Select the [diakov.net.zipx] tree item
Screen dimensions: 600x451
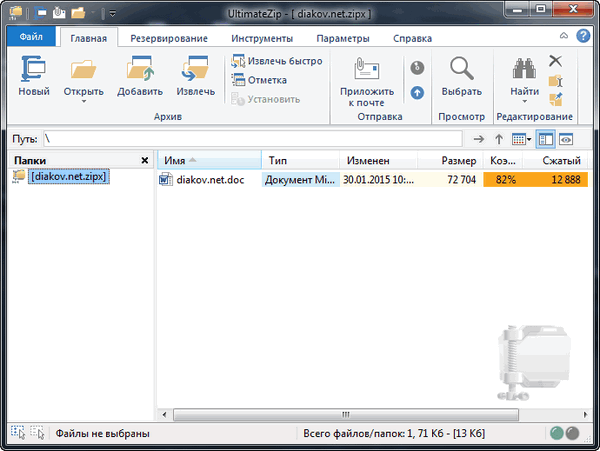(68, 177)
